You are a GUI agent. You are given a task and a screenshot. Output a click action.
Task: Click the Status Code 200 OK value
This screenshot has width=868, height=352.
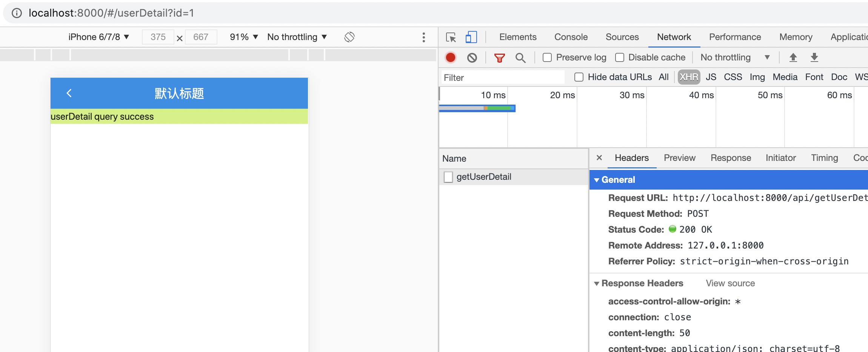click(x=696, y=230)
